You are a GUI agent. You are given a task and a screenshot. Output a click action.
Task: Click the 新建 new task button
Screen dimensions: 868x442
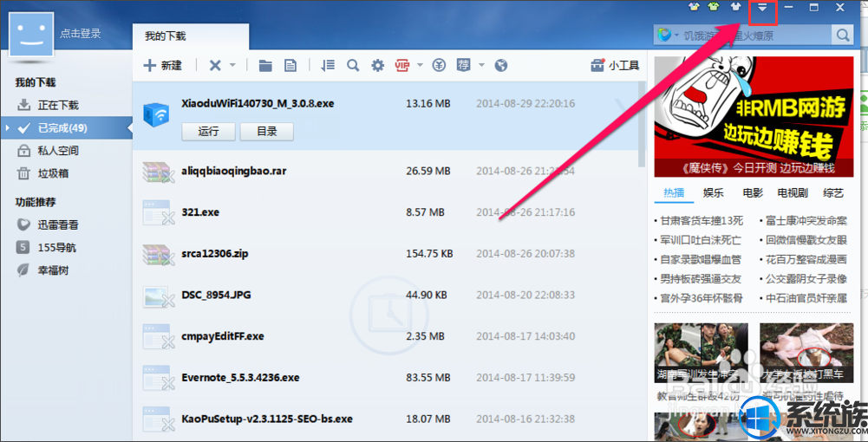[162, 65]
